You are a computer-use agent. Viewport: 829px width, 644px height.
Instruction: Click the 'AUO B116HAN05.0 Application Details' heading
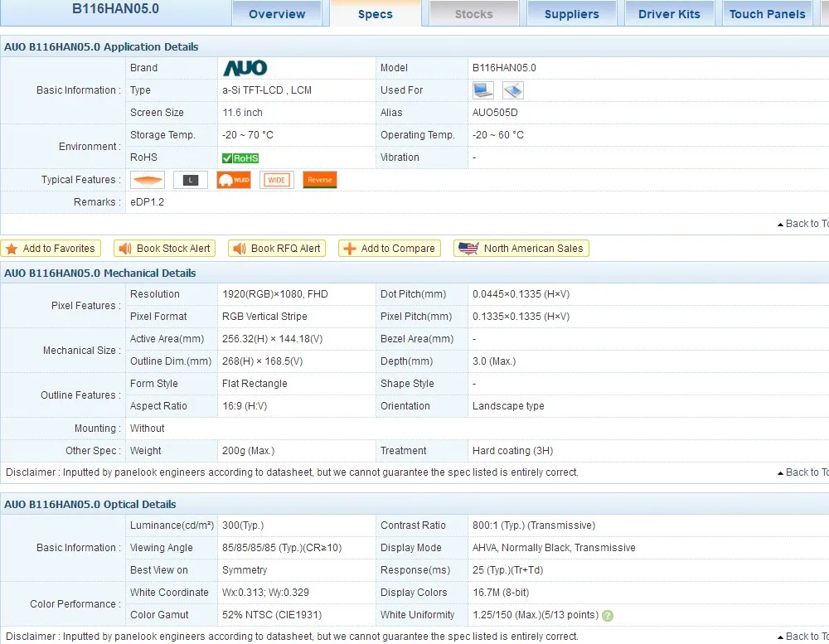101,47
